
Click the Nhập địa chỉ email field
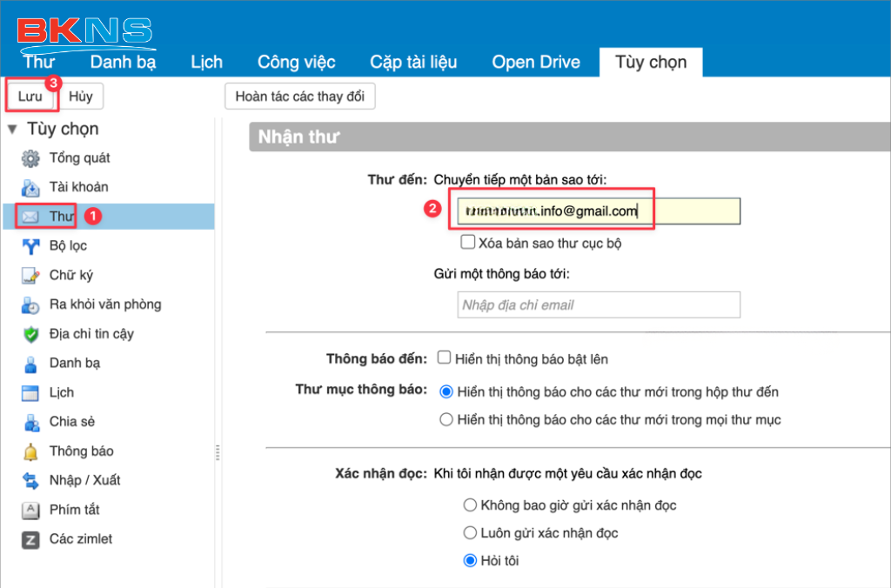tap(599, 305)
